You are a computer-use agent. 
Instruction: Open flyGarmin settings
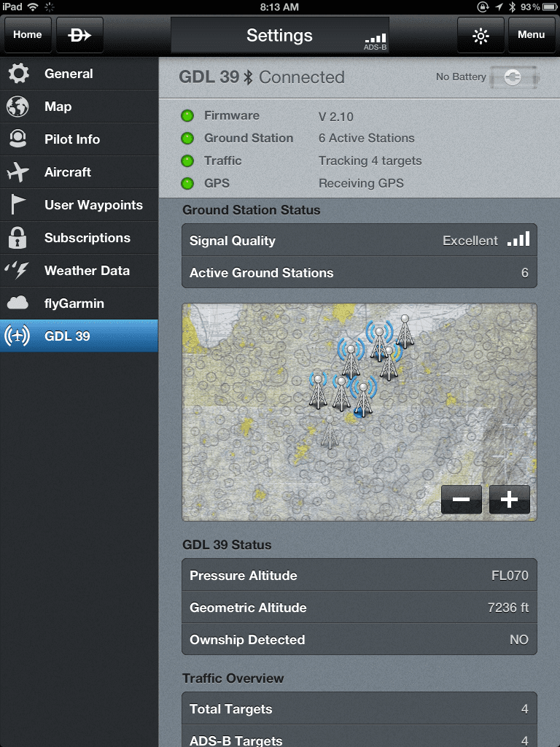tap(79, 303)
